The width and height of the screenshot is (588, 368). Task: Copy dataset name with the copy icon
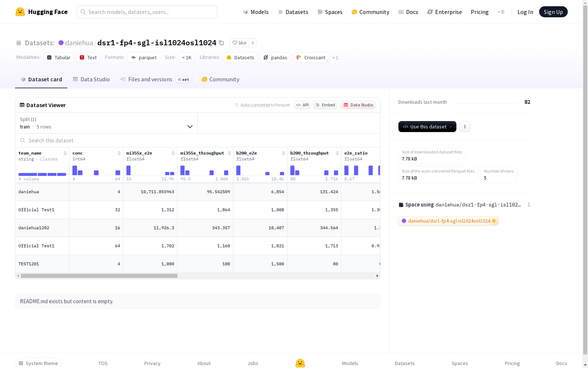[x=221, y=43]
